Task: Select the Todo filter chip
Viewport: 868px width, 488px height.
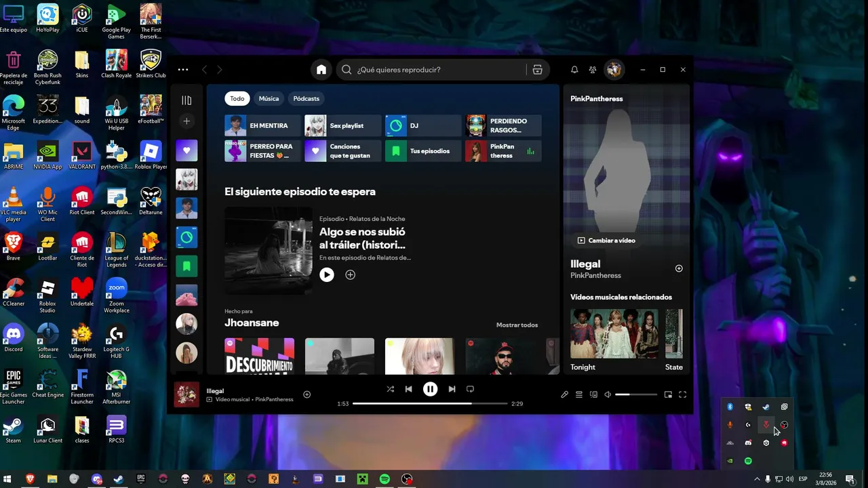Action: click(237, 99)
